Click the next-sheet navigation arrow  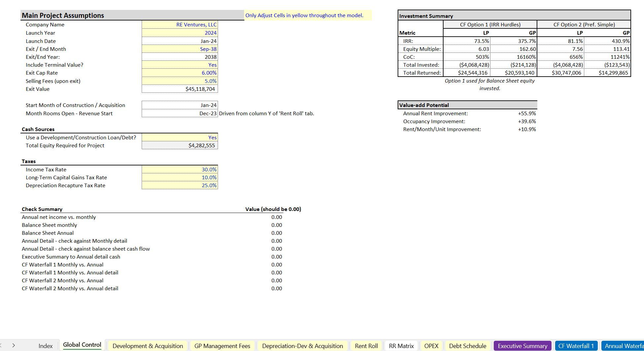coord(14,345)
